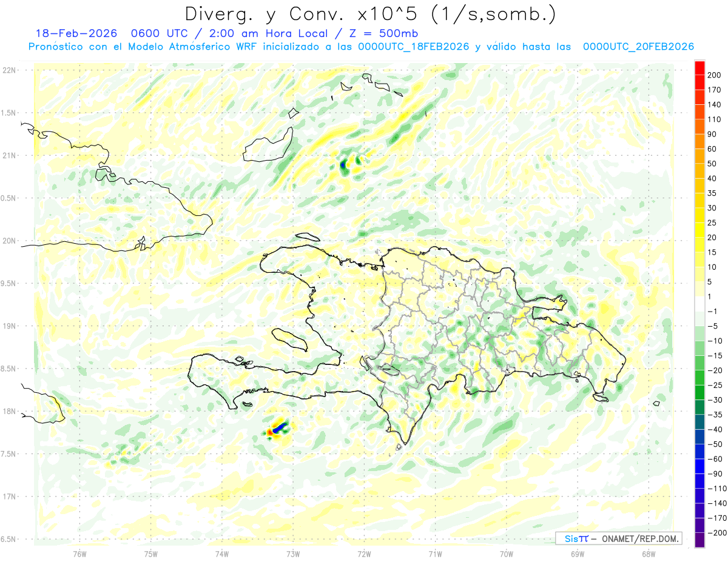The width and height of the screenshot is (728, 562).
Task: Click the colorbar value label '140'
Action: click(715, 105)
